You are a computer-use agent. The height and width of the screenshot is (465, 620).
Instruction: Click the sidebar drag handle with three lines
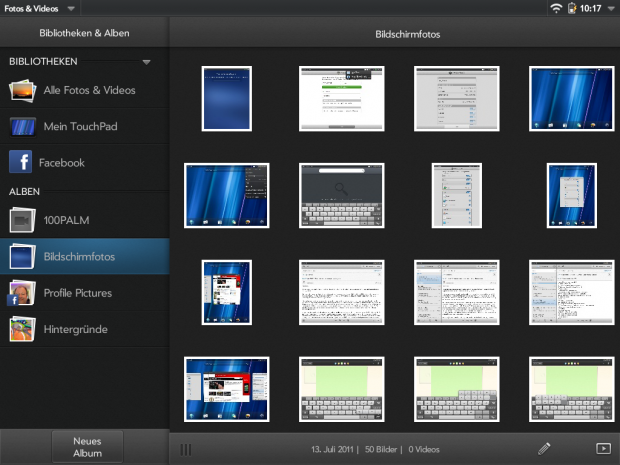tap(186, 449)
